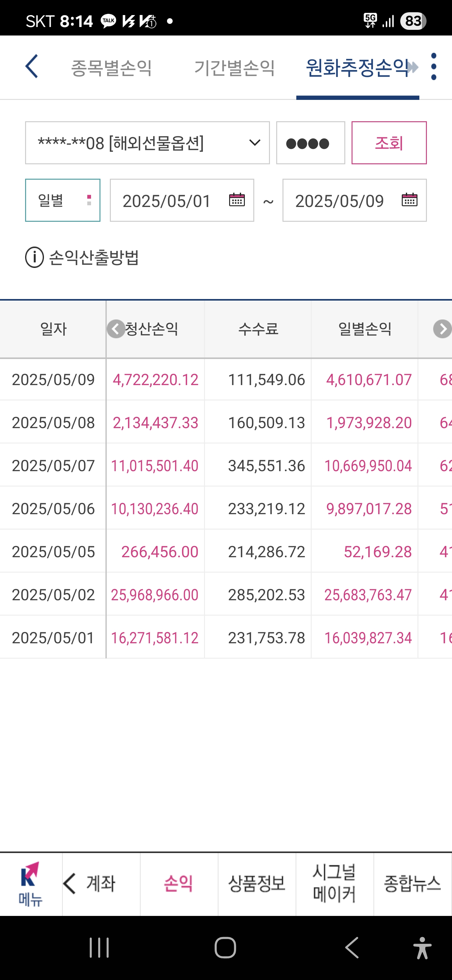Tap the account password field
This screenshot has width=452, height=980.
(x=310, y=143)
